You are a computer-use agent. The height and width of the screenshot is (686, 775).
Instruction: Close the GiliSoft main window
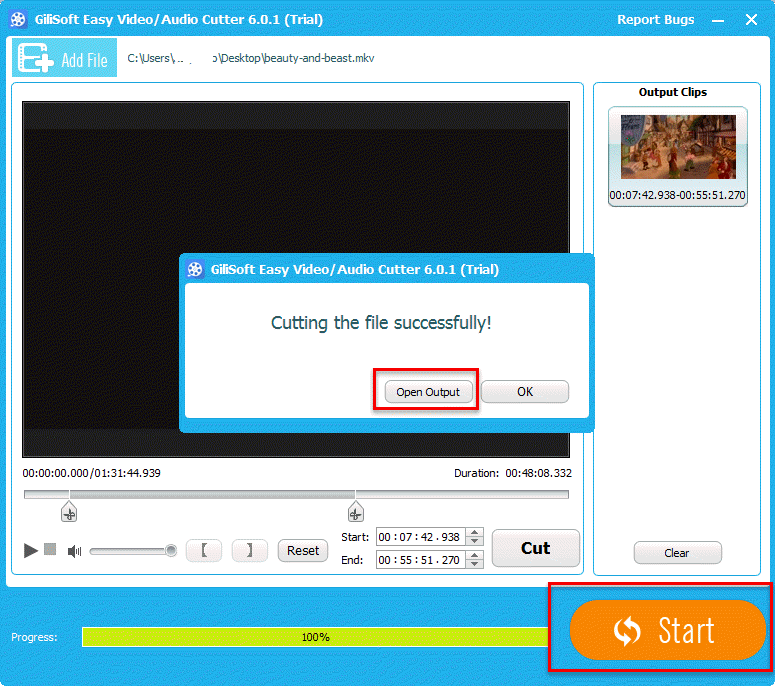click(751, 20)
